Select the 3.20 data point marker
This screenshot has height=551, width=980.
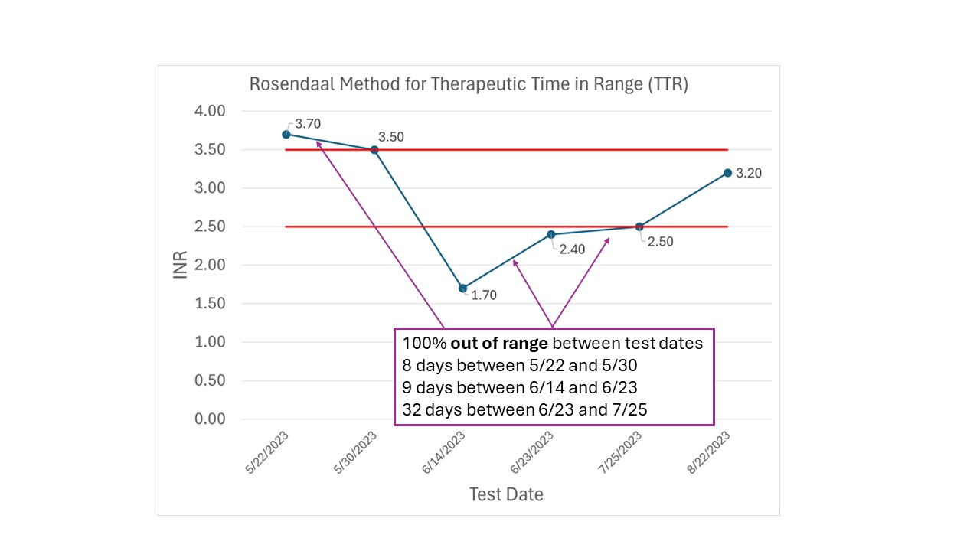[x=727, y=173]
